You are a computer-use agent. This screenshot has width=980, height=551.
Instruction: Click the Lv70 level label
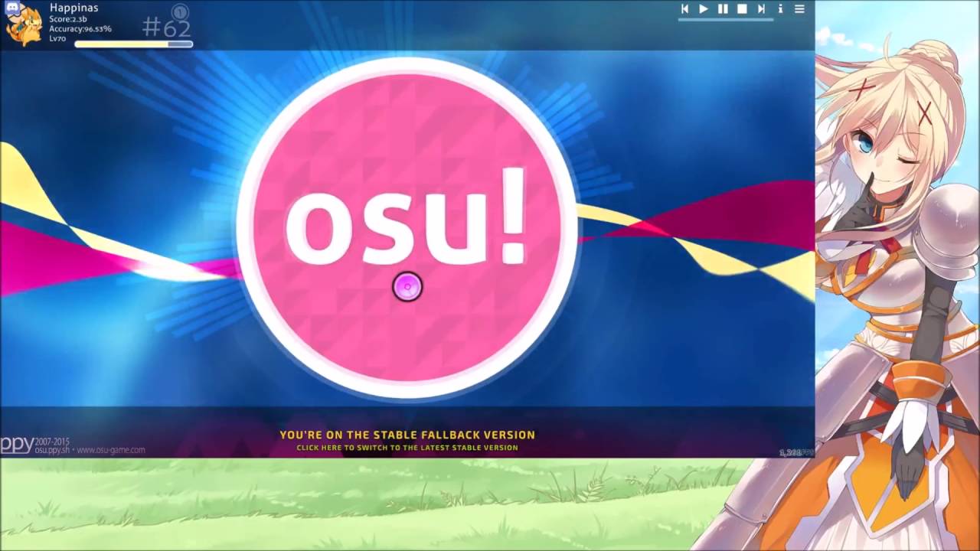[57, 38]
